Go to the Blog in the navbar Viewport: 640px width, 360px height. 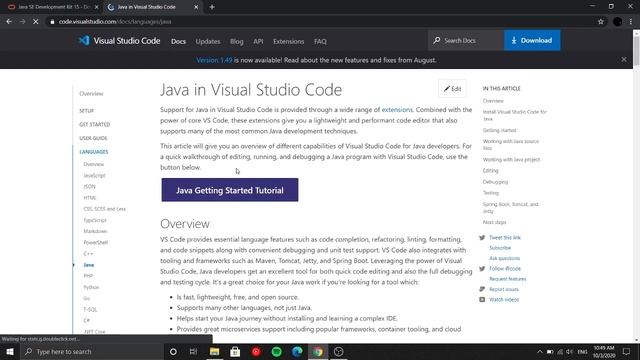(237, 41)
